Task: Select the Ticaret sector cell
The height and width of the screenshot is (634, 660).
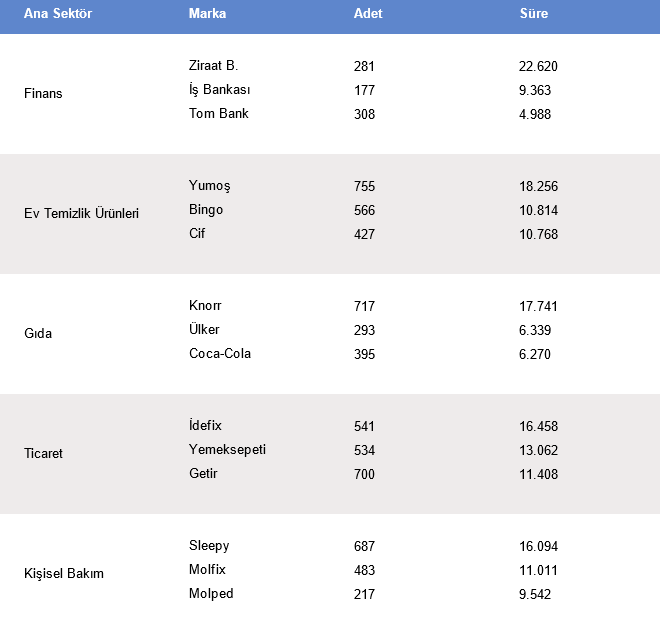Action: tap(43, 454)
